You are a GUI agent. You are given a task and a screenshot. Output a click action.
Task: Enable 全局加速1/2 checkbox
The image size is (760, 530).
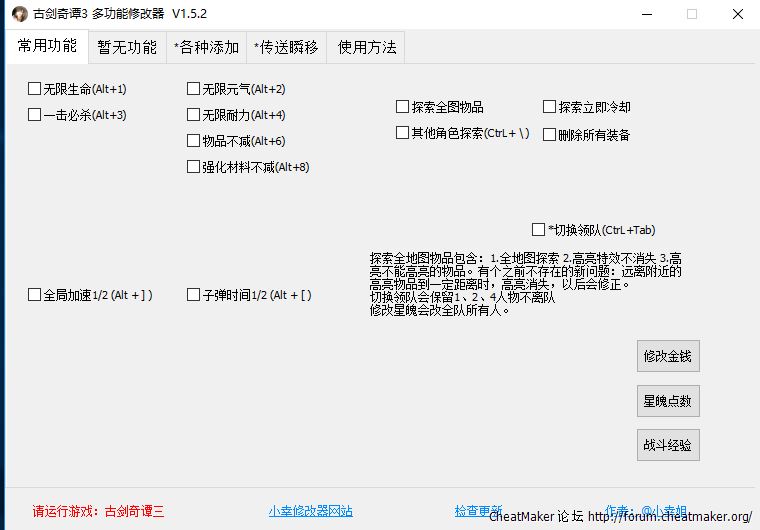click(35, 295)
